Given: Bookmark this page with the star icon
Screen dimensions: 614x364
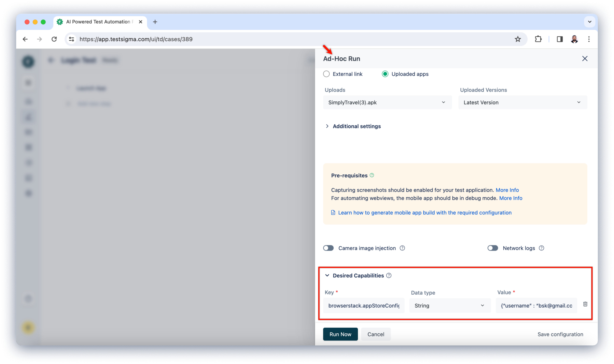Looking at the screenshot, I should tap(517, 39).
